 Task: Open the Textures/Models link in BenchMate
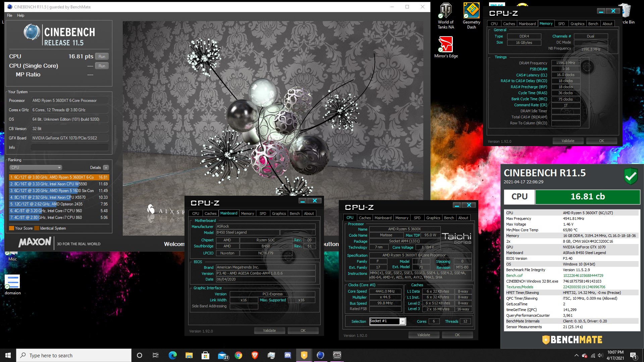520,287
